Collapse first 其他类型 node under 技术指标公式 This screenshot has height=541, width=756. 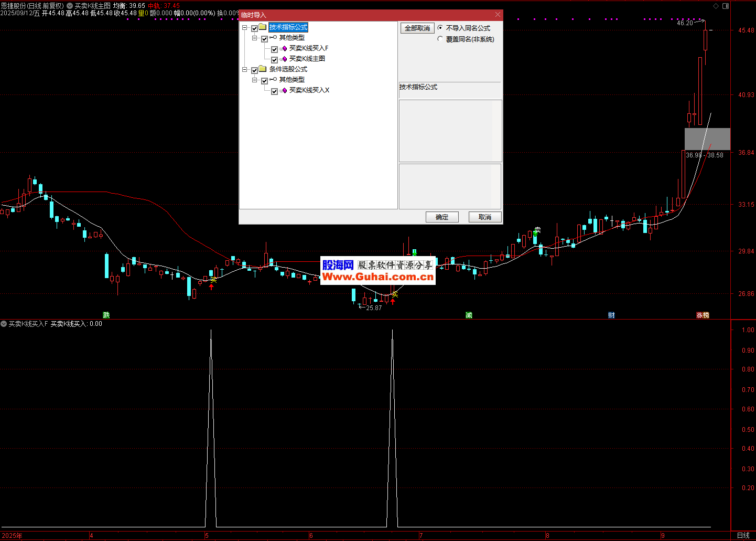[x=254, y=38]
